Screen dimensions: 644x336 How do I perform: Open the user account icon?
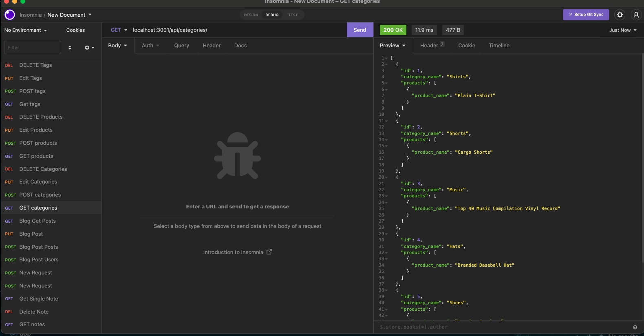(x=636, y=15)
